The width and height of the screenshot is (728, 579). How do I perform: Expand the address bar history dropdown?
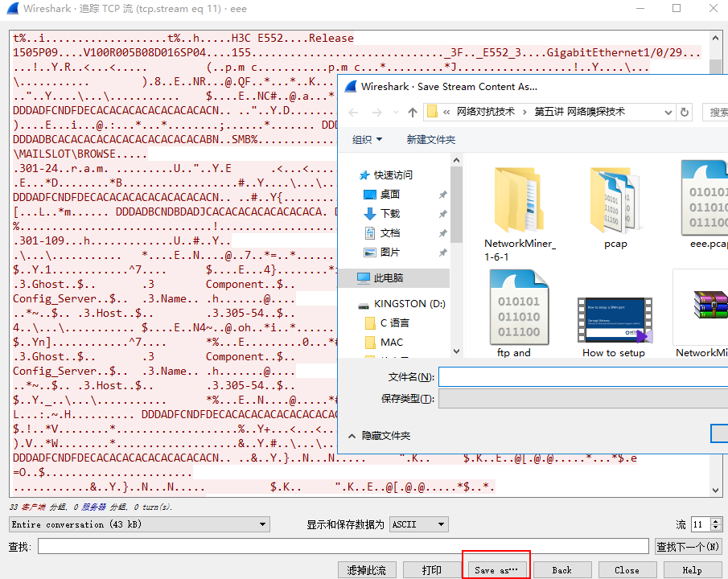(668, 113)
